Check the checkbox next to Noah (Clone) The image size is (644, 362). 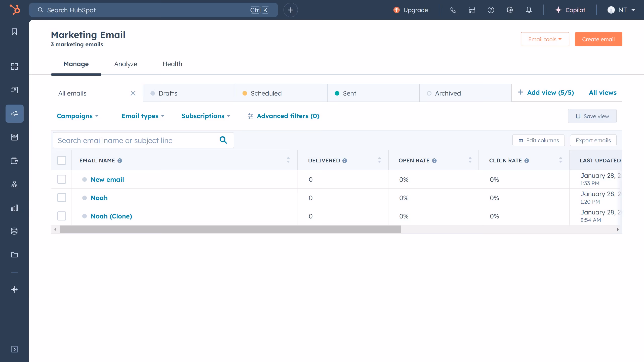click(62, 216)
